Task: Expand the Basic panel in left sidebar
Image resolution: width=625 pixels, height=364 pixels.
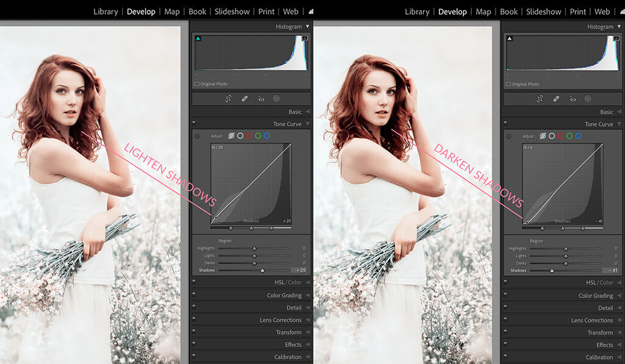Action: pyautogui.click(x=295, y=112)
